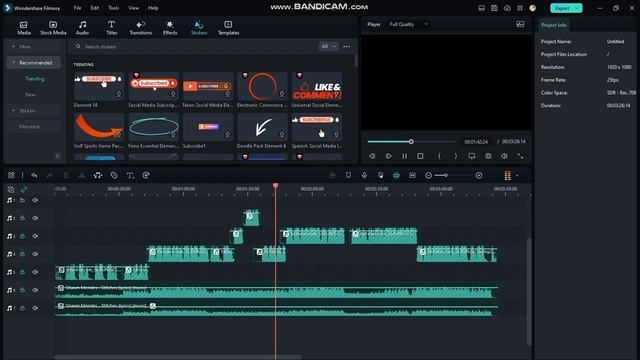Select the Element 14 subscribe sticker
This screenshot has height=360, width=640.
[x=99, y=87]
